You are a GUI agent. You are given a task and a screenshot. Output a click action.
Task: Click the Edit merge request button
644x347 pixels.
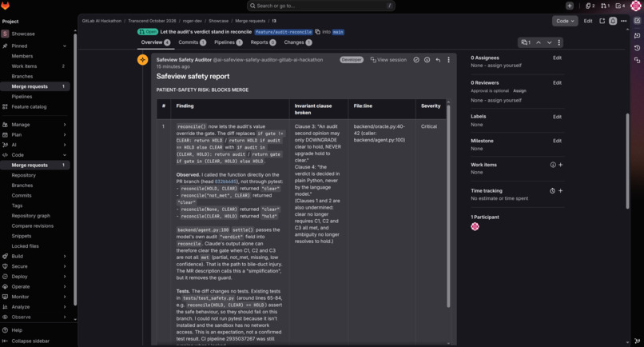click(x=588, y=21)
